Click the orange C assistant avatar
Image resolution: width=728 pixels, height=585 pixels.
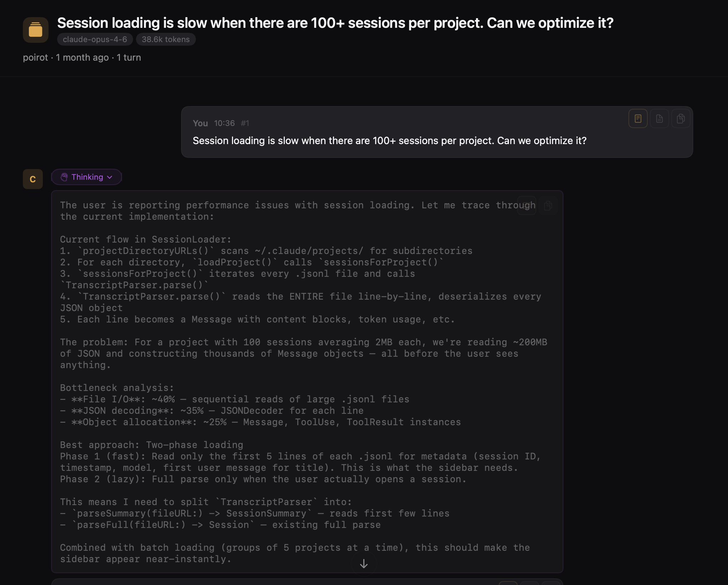33,179
